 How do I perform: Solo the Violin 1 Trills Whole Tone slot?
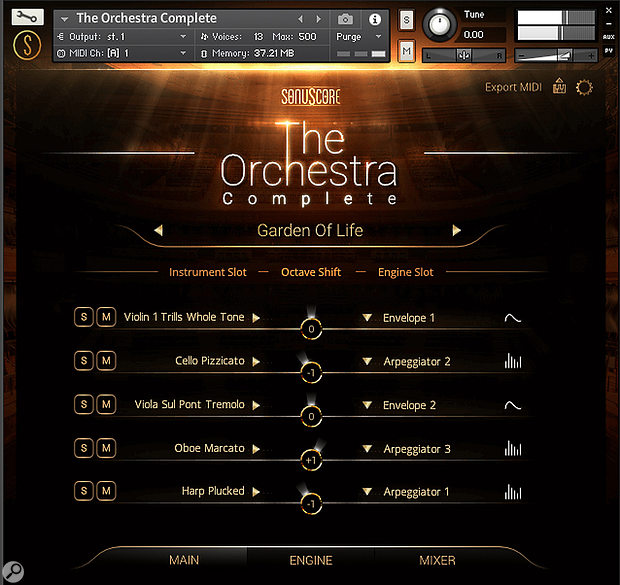[x=84, y=317]
